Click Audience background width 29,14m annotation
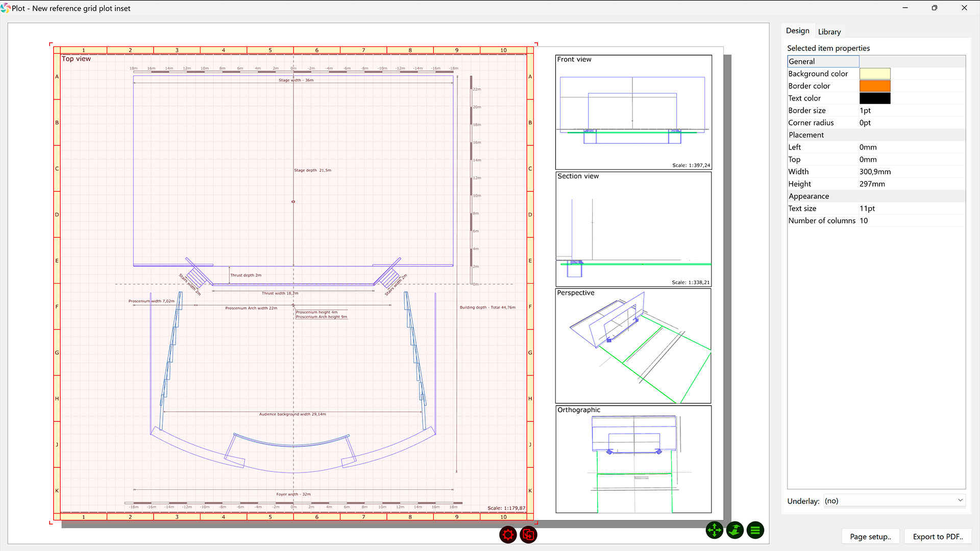Image resolution: width=980 pixels, height=551 pixels. pos(292,414)
